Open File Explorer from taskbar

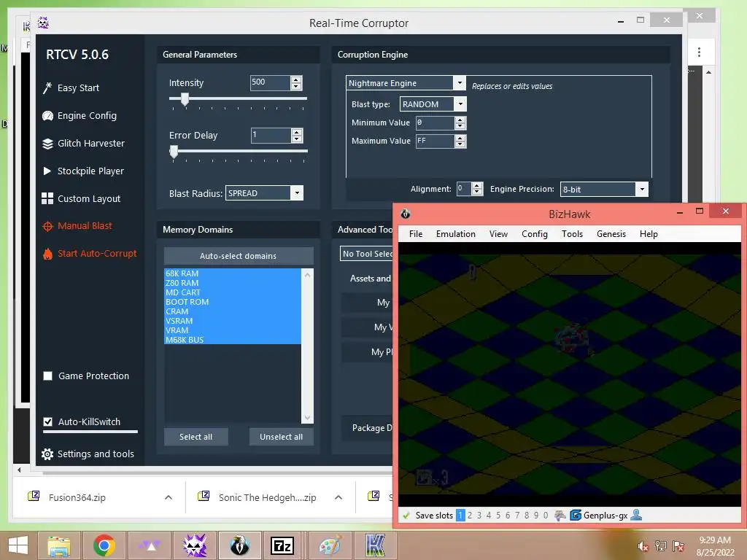click(x=59, y=545)
